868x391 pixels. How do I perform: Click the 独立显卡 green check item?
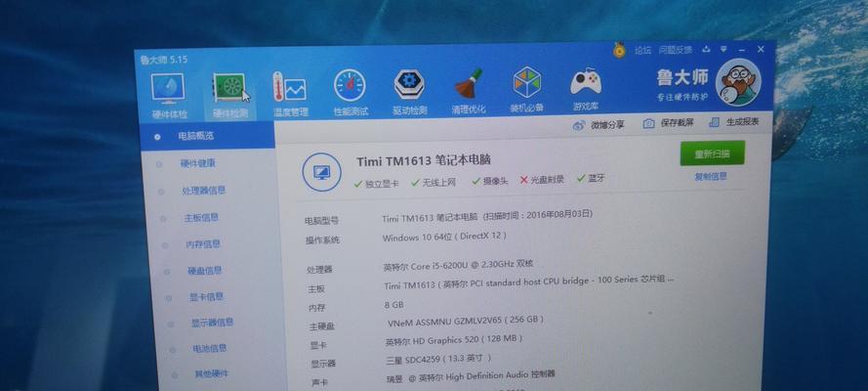point(377,184)
